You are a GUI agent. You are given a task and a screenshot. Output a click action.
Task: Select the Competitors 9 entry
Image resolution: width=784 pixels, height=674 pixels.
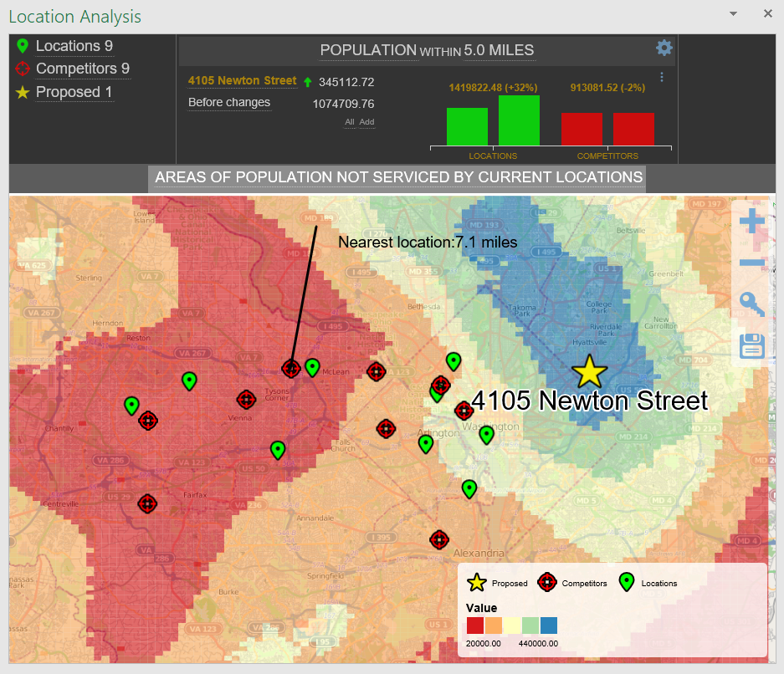click(x=83, y=69)
